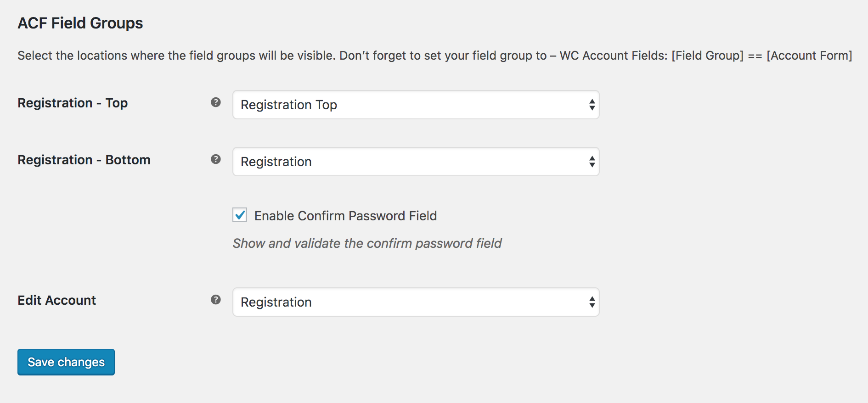868x403 pixels.
Task: Click up-down arrows on Registration Top select
Action: [x=592, y=105]
